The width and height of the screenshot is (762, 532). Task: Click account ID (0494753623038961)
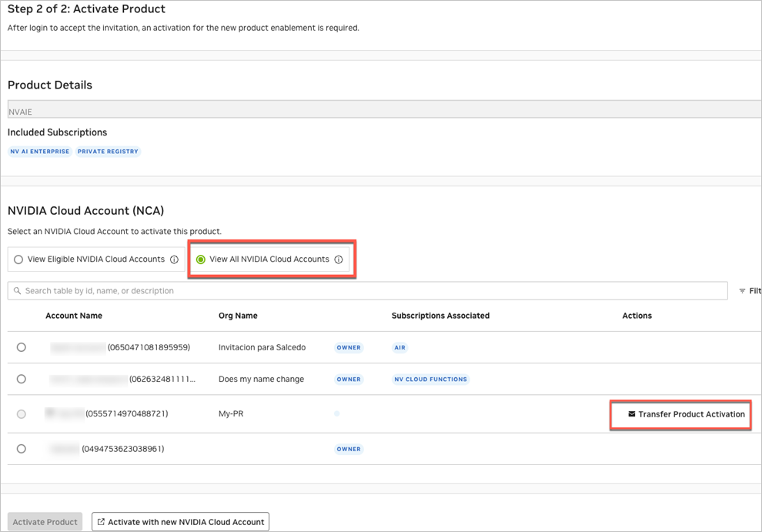pyautogui.click(x=123, y=449)
